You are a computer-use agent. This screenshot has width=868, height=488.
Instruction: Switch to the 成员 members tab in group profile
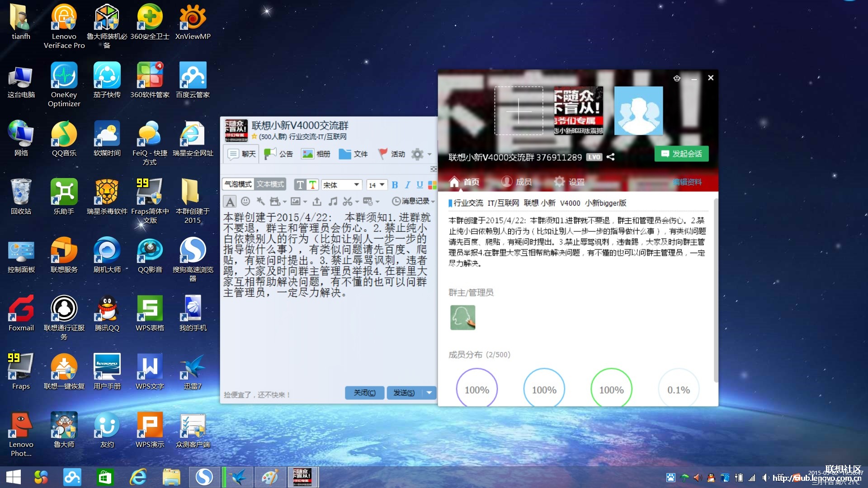click(x=517, y=182)
